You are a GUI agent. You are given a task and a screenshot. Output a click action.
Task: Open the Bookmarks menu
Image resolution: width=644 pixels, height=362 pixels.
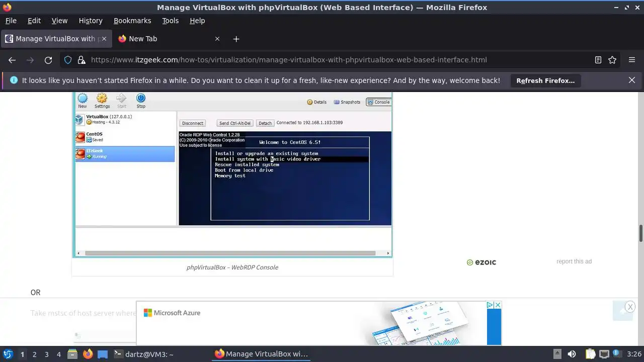click(132, 21)
